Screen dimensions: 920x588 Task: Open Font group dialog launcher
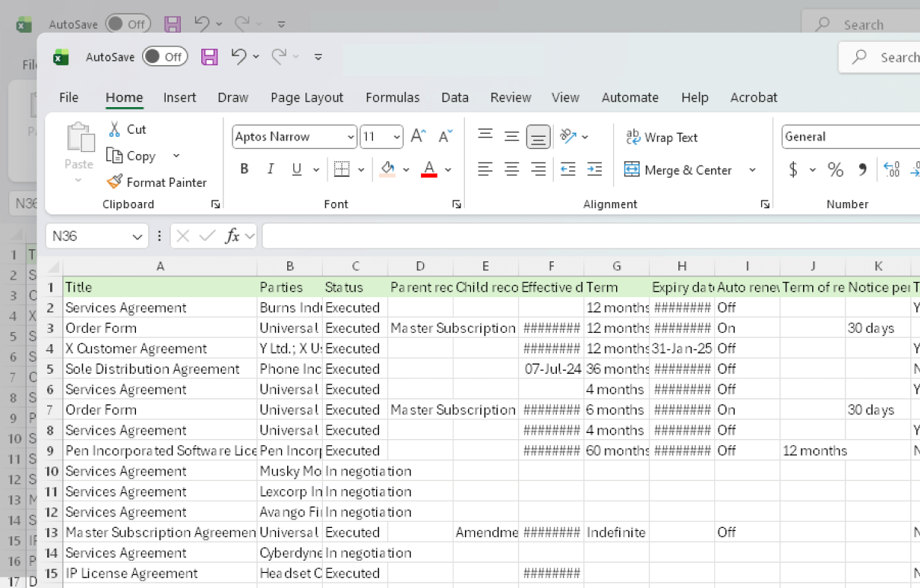(457, 204)
